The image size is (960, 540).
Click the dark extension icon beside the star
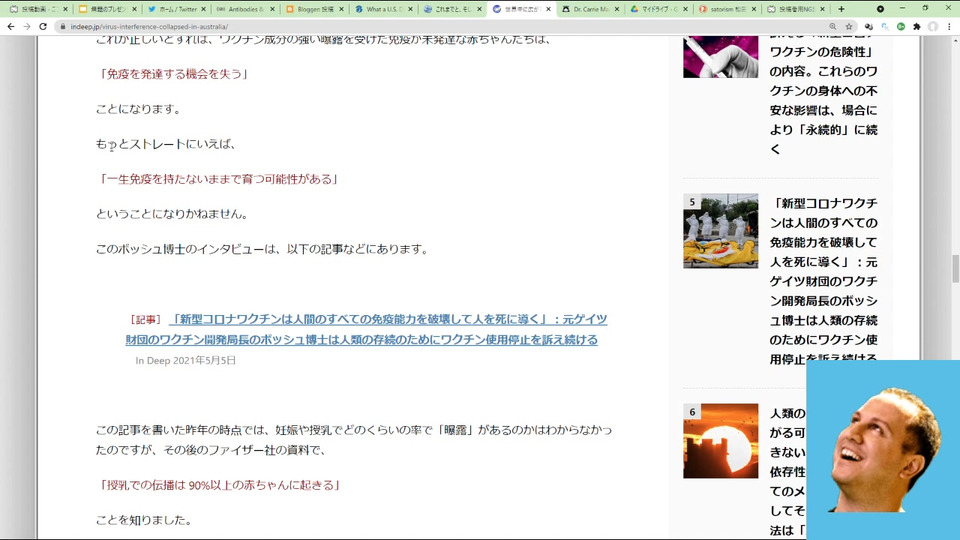pyautogui.click(x=868, y=26)
